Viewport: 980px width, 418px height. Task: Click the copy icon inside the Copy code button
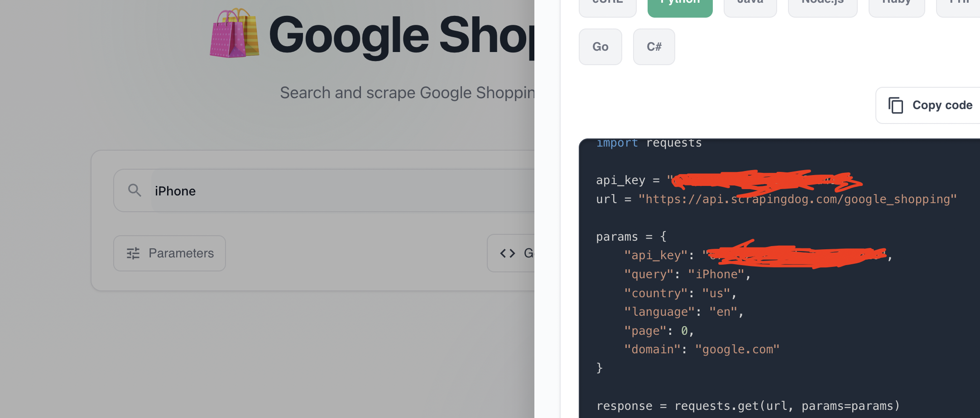[896, 105]
